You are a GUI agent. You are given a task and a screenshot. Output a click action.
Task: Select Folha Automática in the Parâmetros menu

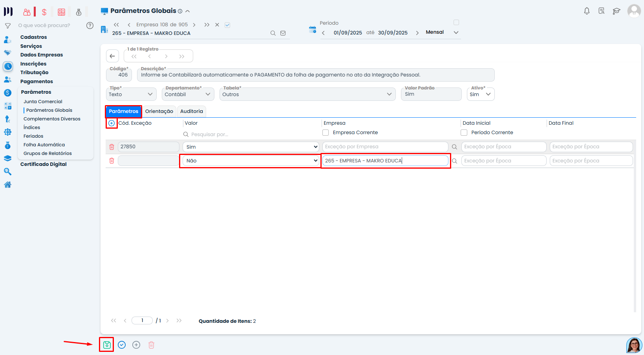click(44, 144)
